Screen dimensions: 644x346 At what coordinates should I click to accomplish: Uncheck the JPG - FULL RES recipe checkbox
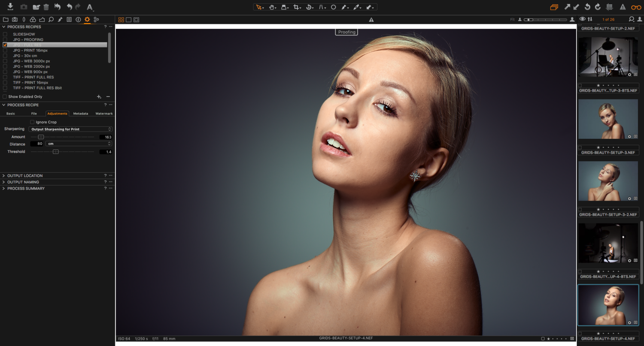[5, 45]
